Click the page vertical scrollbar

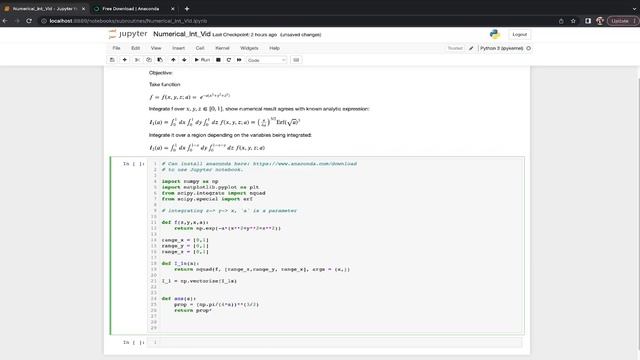[x=637, y=212]
